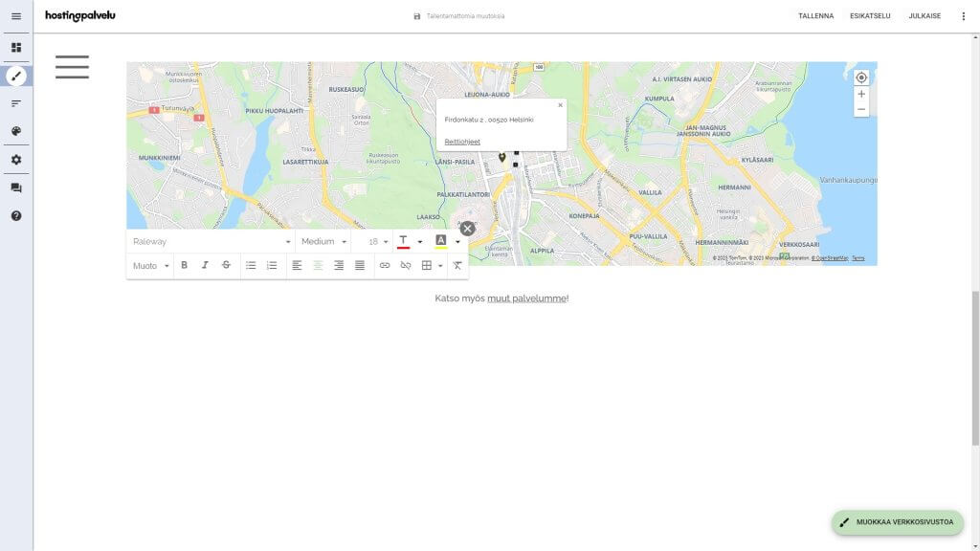Insert a hyperlink

click(385, 266)
